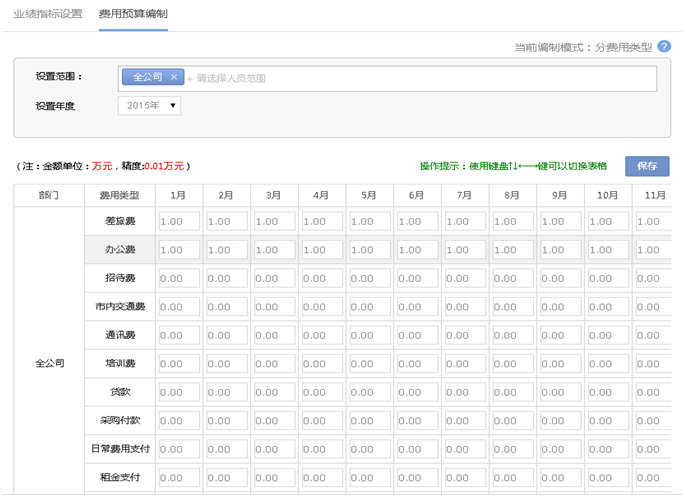Screen dimensions: 684x497
Task: Select the 费用预算编制 tab
Action: click(x=133, y=14)
